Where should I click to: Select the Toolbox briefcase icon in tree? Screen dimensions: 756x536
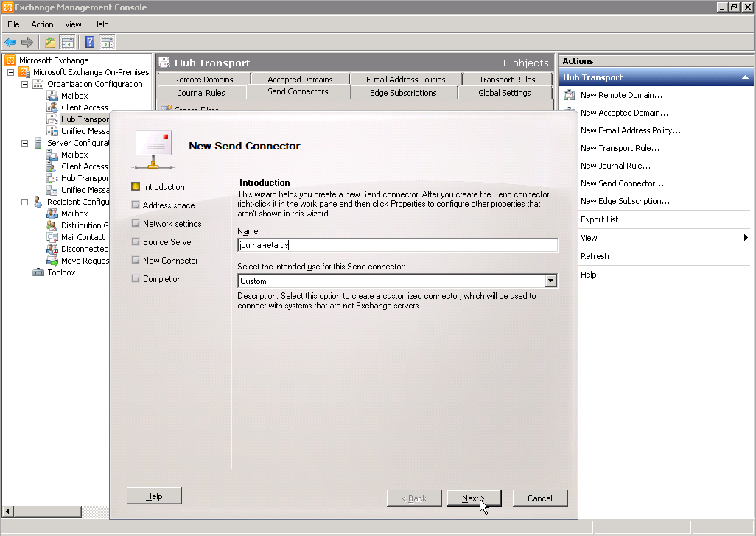[38, 272]
